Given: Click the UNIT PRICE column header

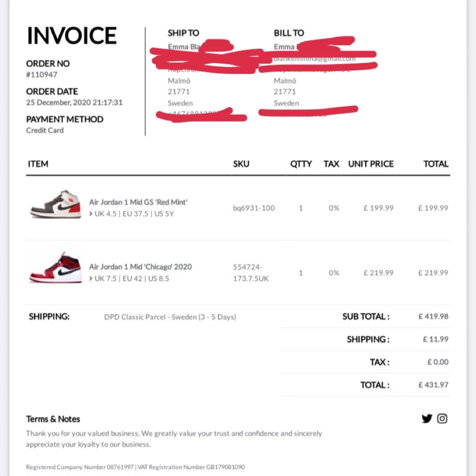Looking at the screenshot, I should [371, 164].
